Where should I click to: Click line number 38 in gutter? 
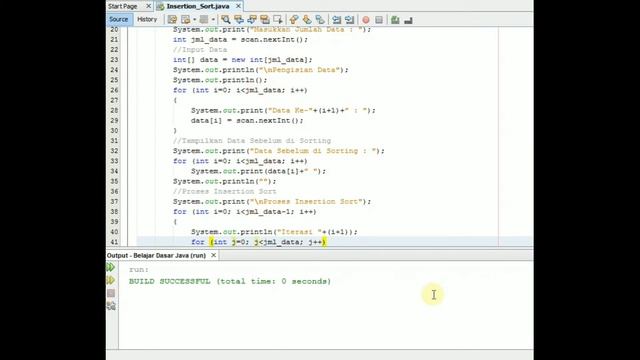(114, 212)
